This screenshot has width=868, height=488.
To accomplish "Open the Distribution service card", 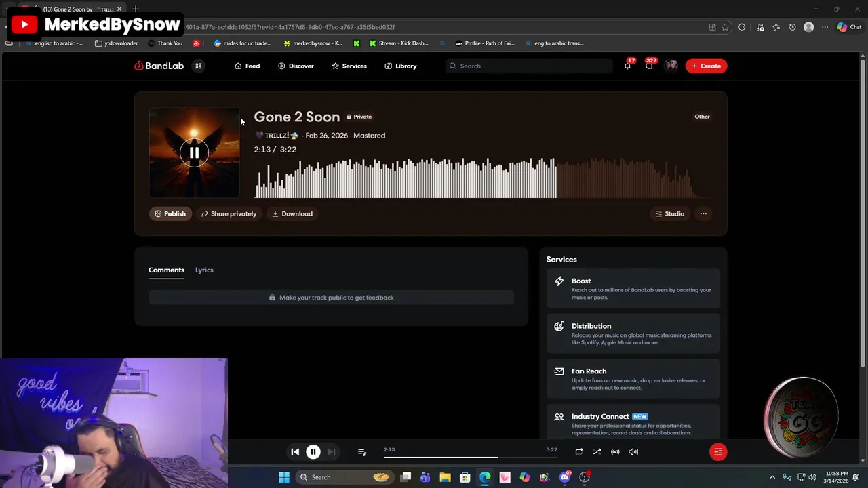I will point(633,333).
